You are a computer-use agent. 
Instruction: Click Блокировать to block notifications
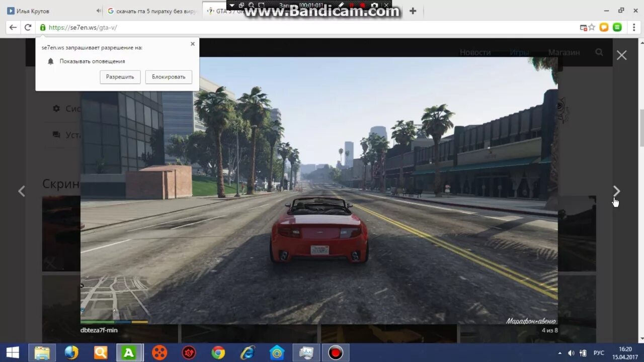tap(169, 77)
